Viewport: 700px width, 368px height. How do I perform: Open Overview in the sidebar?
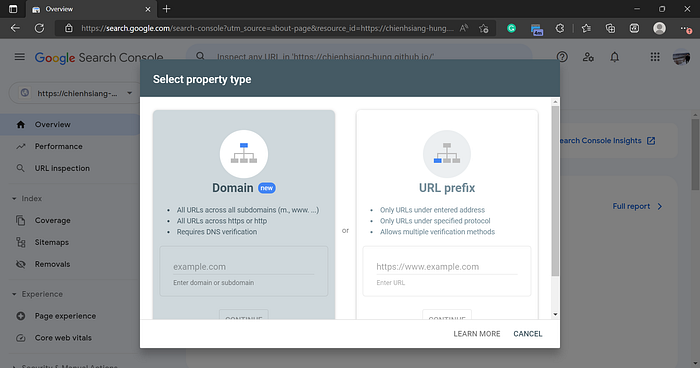(71, 125)
